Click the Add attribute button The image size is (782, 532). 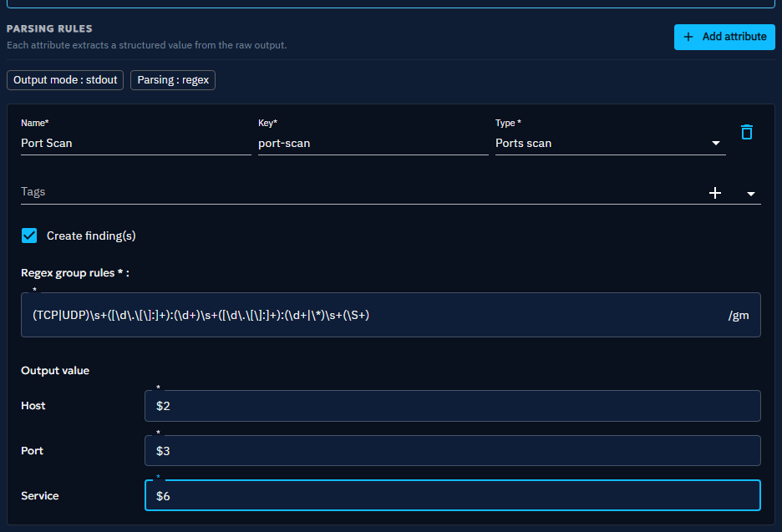click(724, 37)
